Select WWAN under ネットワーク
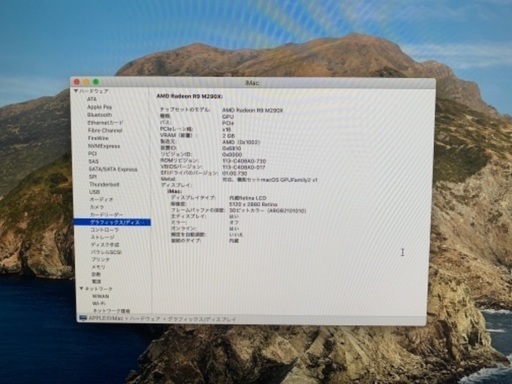The image size is (512, 384). 100,296
